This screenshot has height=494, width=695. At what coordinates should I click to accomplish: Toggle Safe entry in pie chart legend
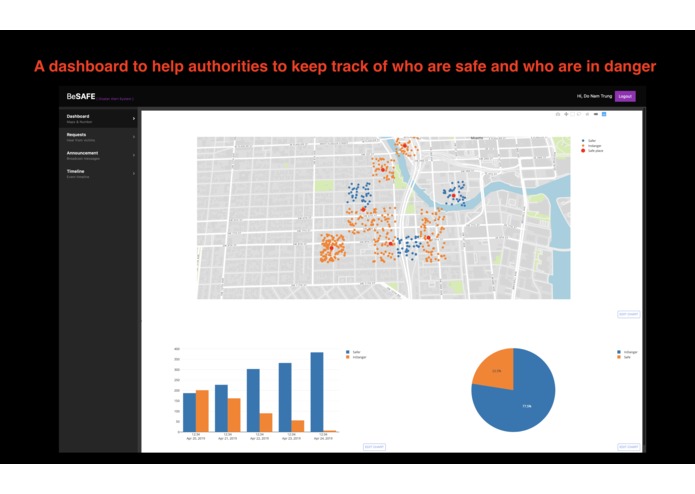pos(624,357)
